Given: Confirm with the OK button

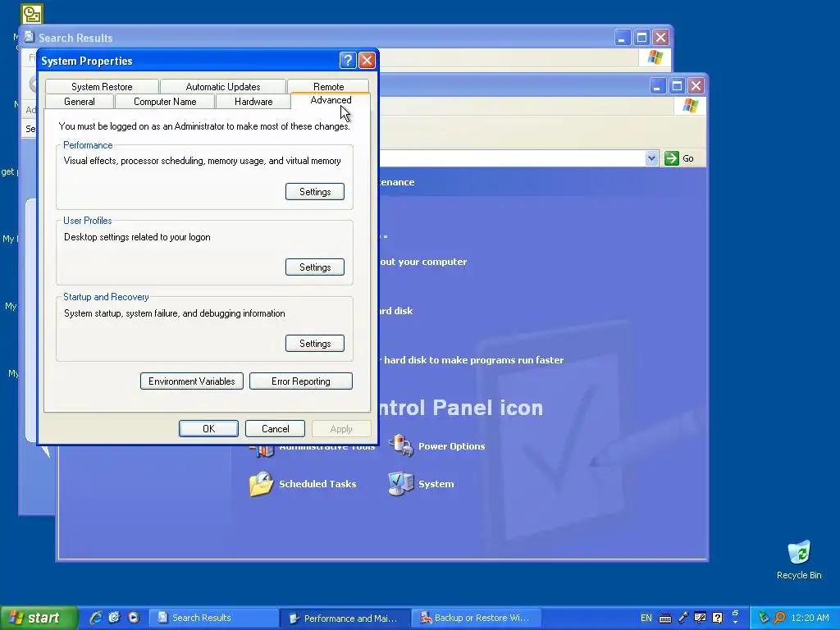Looking at the screenshot, I should 208,428.
